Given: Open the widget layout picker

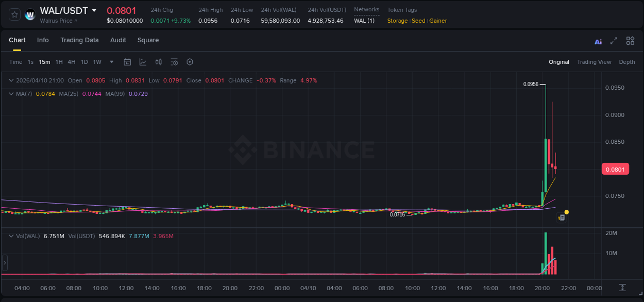Looking at the screenshot, I should click(630, 41).
